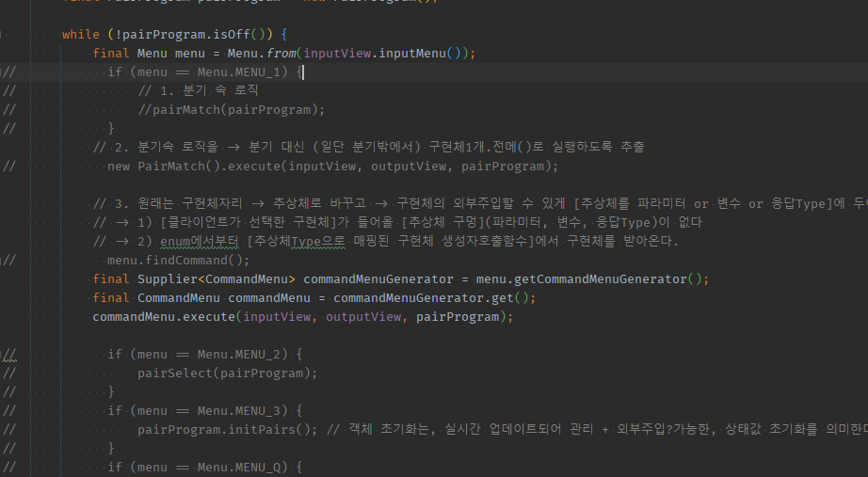Click the commented menu.findCommand(); line
The width and height of the screenshot is (868, 477).
(x=178, y=260)
